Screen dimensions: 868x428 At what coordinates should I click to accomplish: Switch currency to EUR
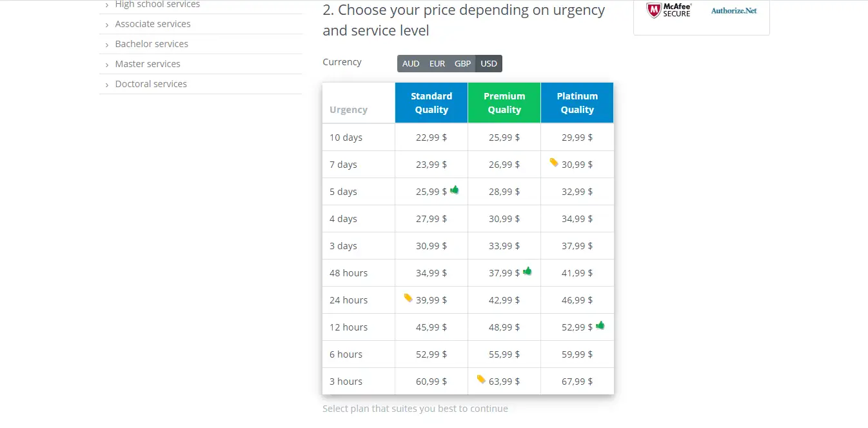(x=437, y=63)
